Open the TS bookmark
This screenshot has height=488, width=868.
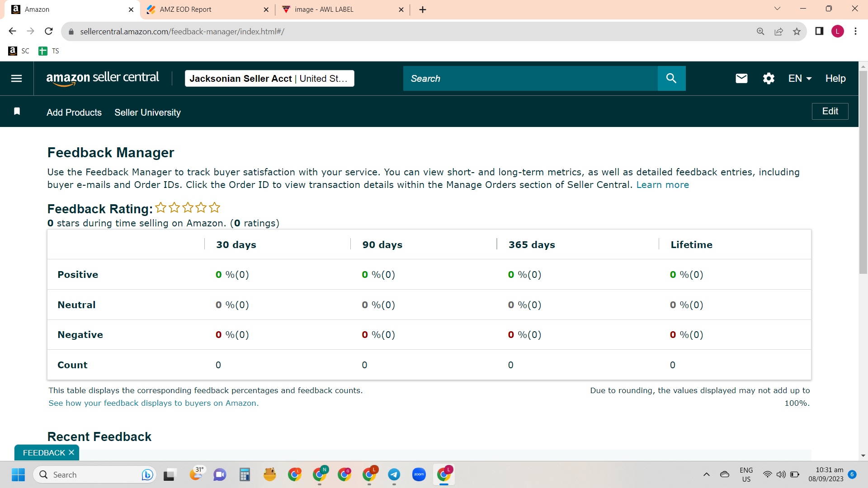pos(49,51)
